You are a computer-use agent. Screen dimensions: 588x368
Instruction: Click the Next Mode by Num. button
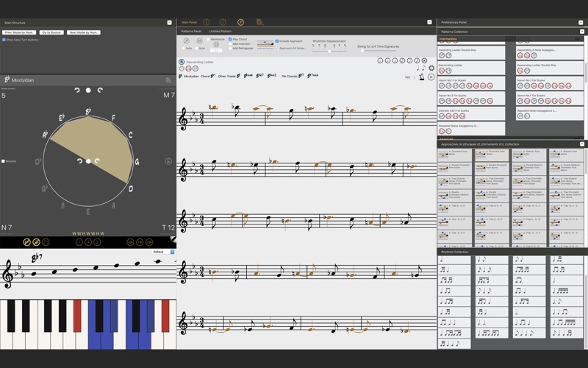83,32
